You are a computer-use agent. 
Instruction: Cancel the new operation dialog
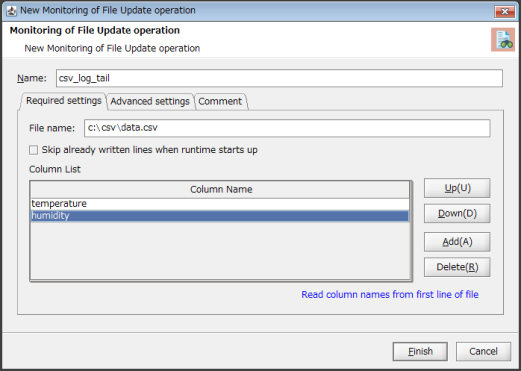[x=483, y=351]
